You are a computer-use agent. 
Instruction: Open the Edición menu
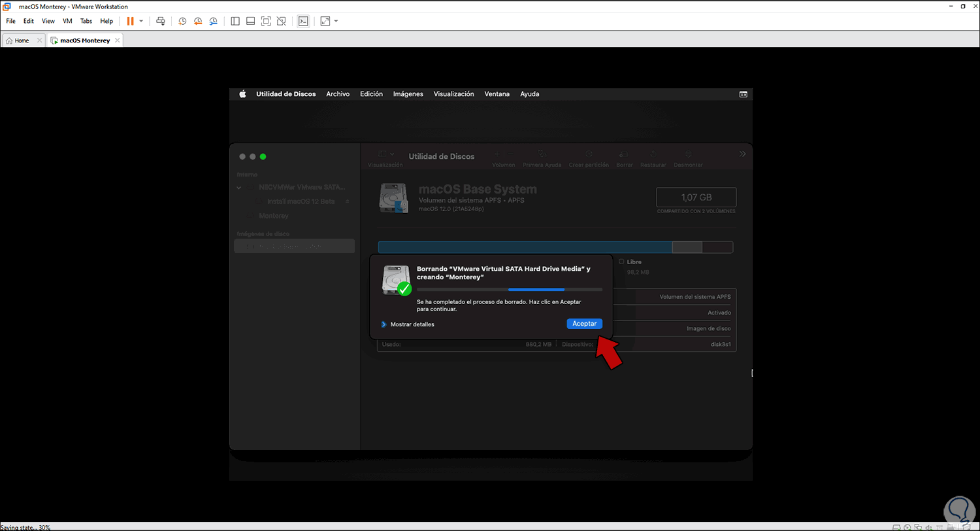[x=371, y=94]
